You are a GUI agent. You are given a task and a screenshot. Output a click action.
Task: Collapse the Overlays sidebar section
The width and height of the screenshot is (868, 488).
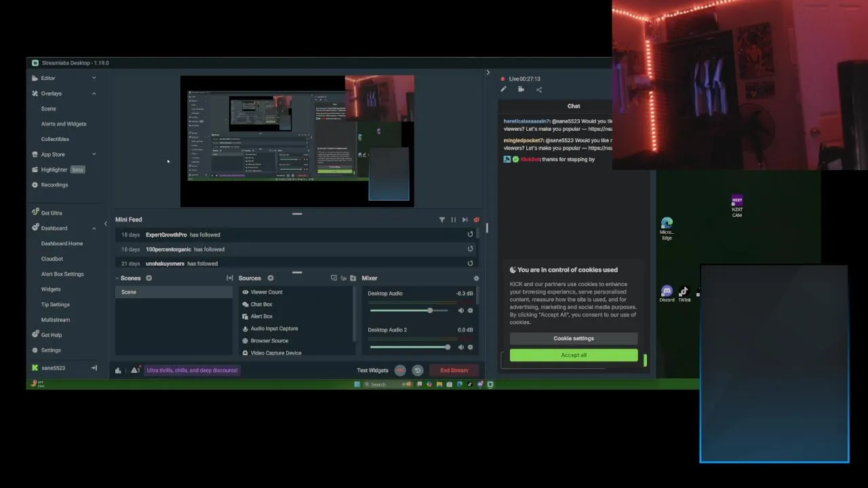click(x=94, y=94)
